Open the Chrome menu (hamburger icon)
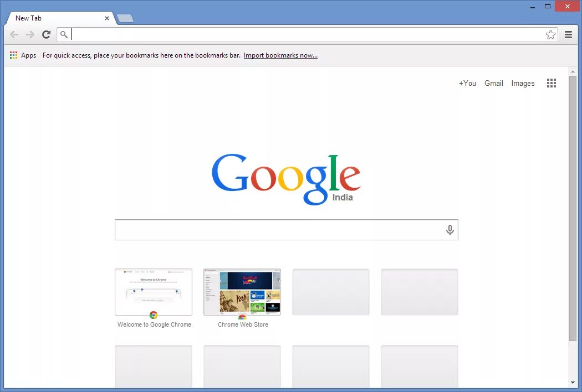 [569, 34]
